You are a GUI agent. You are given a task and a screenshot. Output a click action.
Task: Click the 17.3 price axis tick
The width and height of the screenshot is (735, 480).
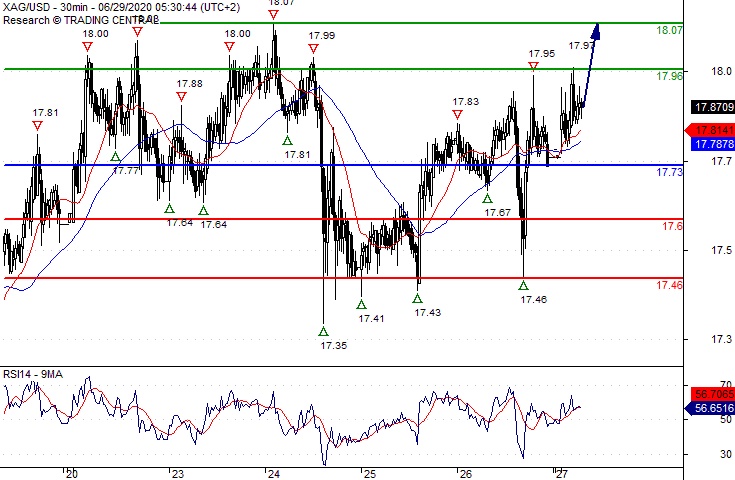(x=722, y=339)
